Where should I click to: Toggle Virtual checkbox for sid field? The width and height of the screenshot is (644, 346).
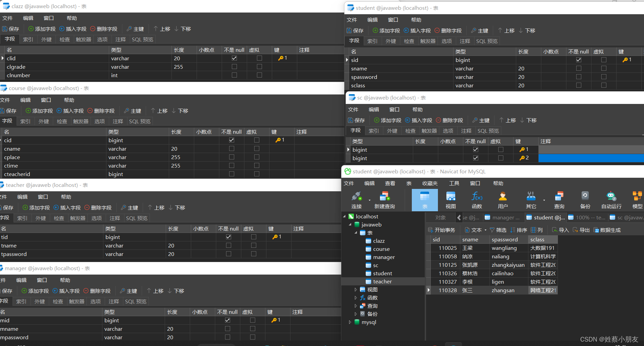604,60
